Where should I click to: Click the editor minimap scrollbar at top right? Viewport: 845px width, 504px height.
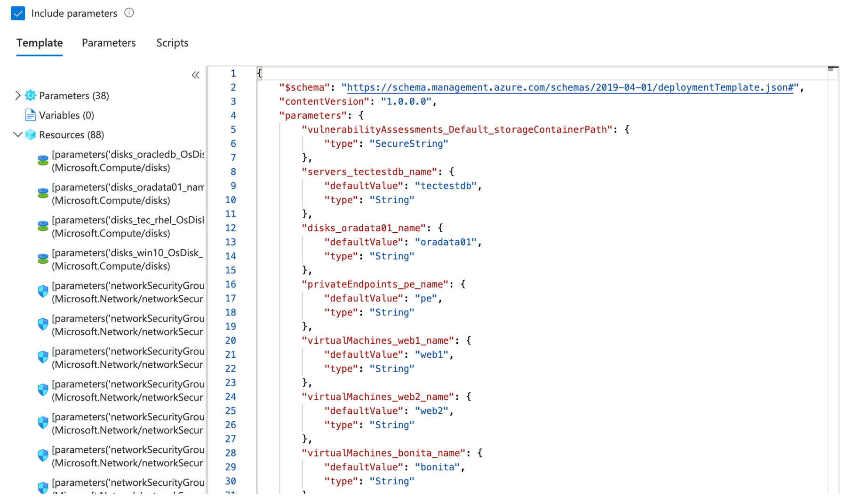[833, 70]
